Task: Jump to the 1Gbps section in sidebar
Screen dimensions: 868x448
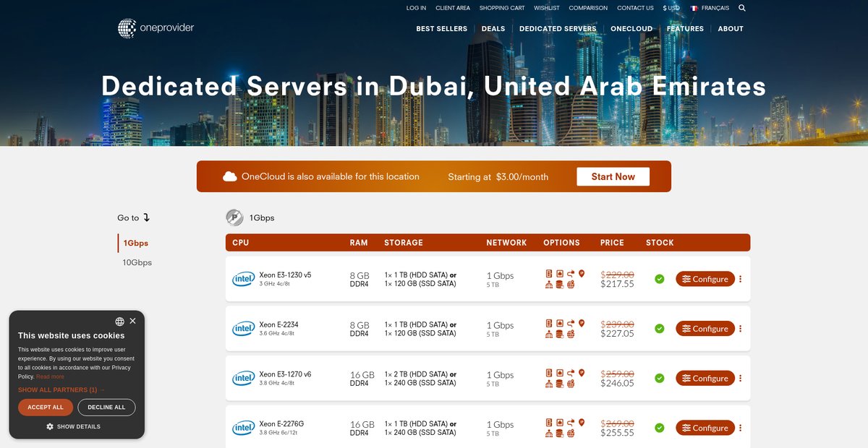Action: pyautogui.click(x=135, y=244)
